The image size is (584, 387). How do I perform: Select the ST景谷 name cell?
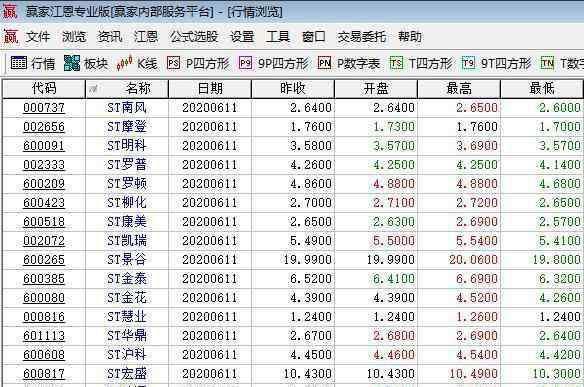click(127, 260)
